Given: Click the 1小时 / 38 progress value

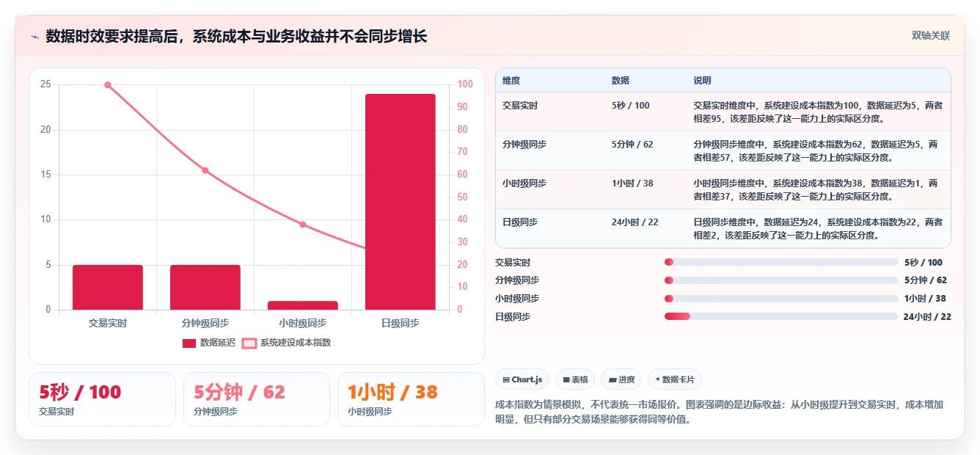Looking at the screenshot, I should tap(925, 299).
